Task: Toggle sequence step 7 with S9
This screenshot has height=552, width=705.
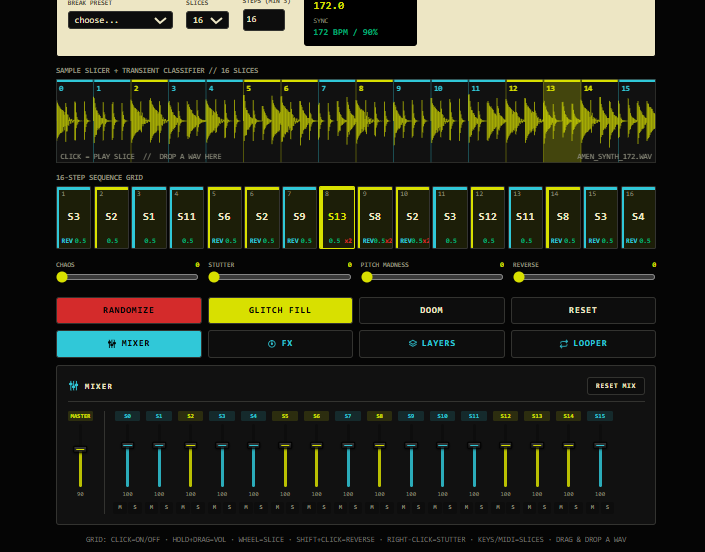Action: 299,218
